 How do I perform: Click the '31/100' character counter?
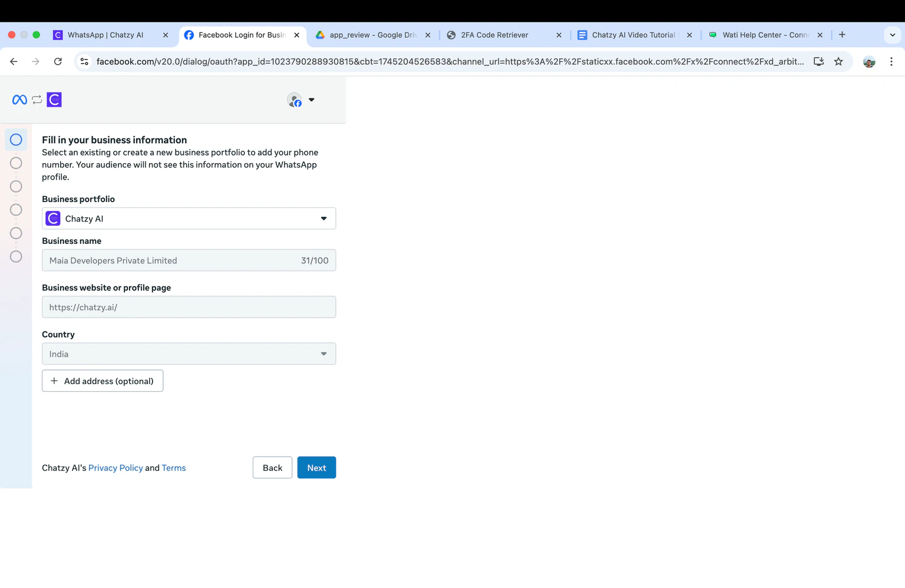click(315, 260)
